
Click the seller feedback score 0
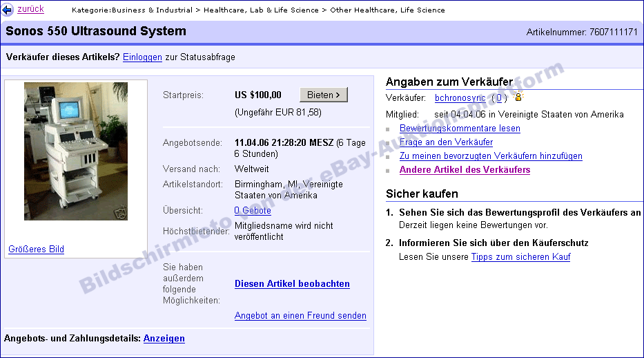tap(499, 98)
